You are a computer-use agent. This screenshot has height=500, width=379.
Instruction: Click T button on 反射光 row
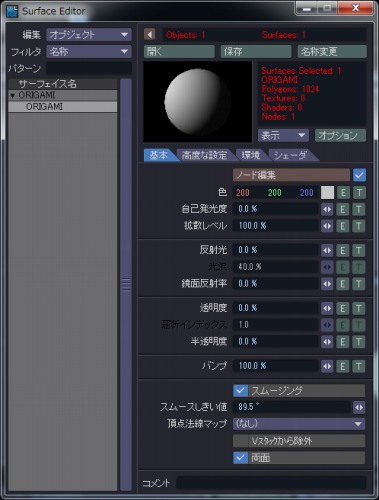359,250
